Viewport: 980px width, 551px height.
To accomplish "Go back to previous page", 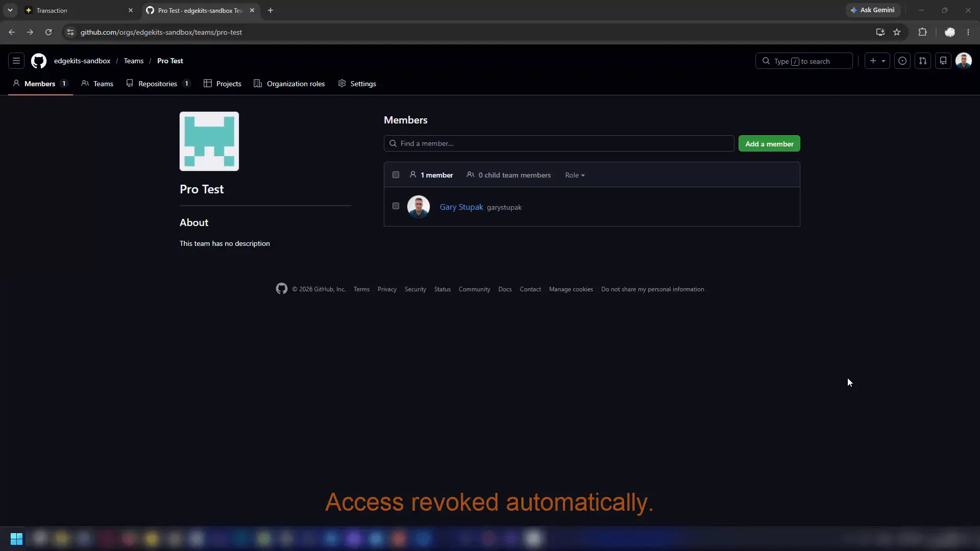I will click(12, 32).
